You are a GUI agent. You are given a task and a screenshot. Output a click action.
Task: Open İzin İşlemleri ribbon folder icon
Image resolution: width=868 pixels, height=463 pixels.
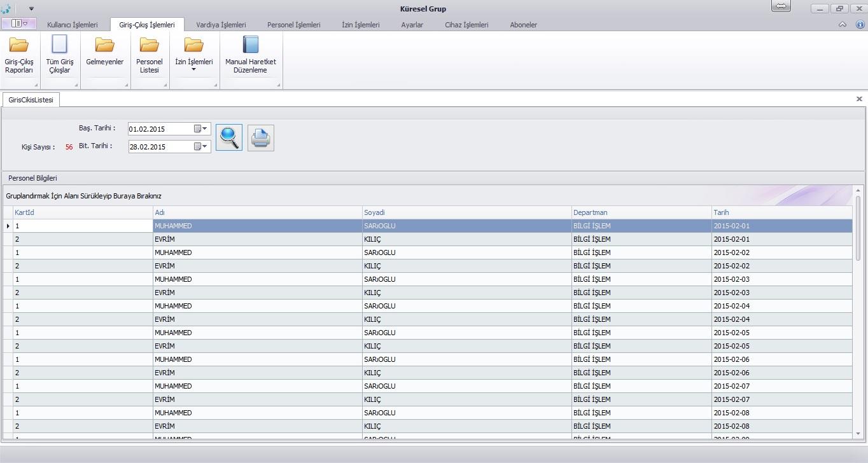click(x=194, y=45)
